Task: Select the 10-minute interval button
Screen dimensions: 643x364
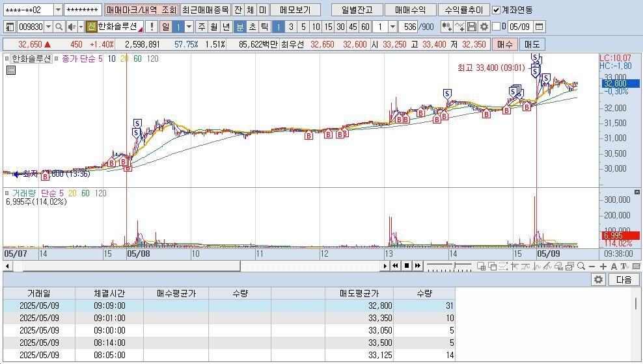Action: 316,27
